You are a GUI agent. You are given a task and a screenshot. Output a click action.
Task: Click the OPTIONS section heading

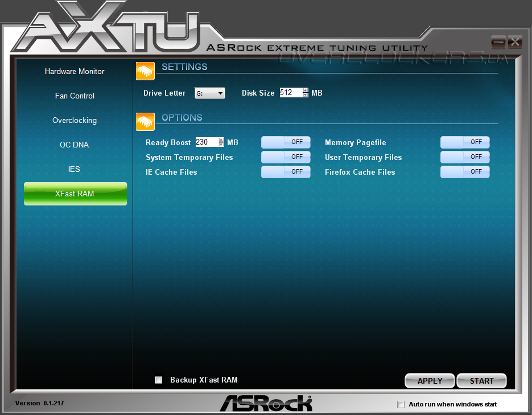tap(182, 117)
